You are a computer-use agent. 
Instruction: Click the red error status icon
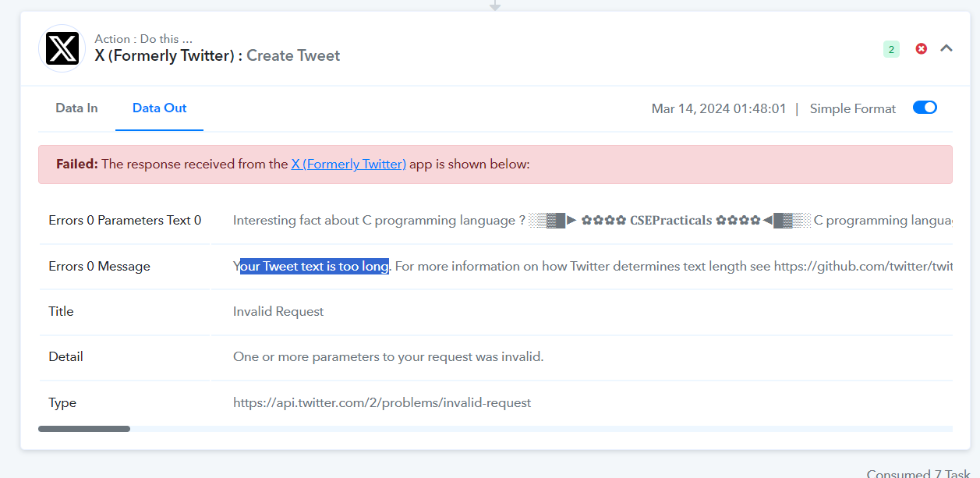[x=922, y=48]
